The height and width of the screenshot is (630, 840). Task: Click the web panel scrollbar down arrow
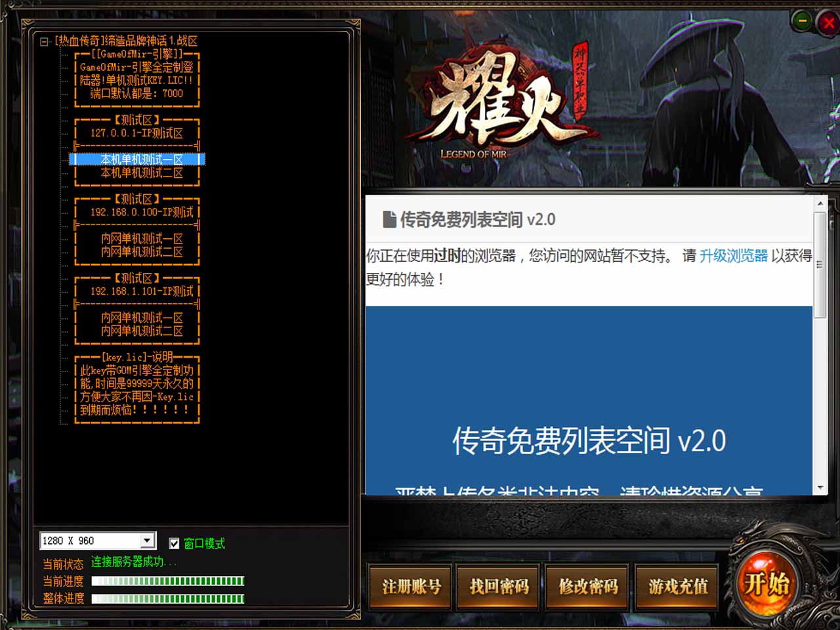[820, 488]
